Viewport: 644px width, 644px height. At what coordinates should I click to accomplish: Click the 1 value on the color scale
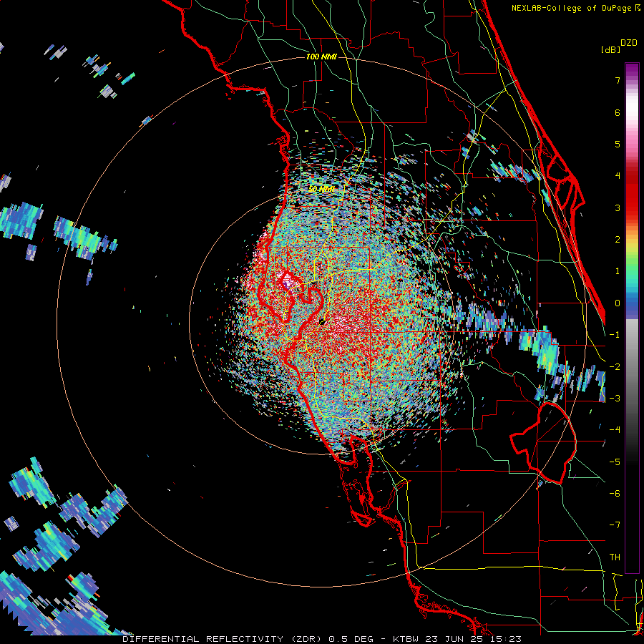tap(618, 271)
